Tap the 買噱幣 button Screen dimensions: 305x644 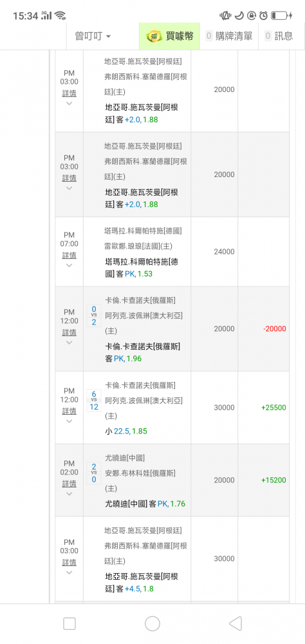(x=169, y=36)
